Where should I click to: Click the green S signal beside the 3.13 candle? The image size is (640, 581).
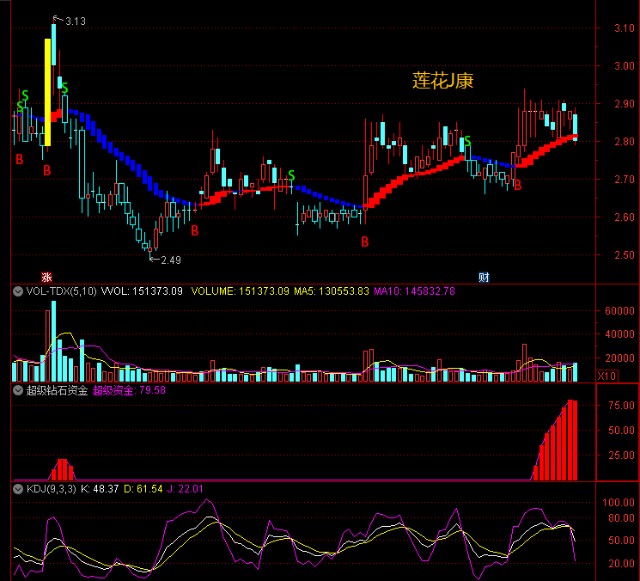point(64,88)
